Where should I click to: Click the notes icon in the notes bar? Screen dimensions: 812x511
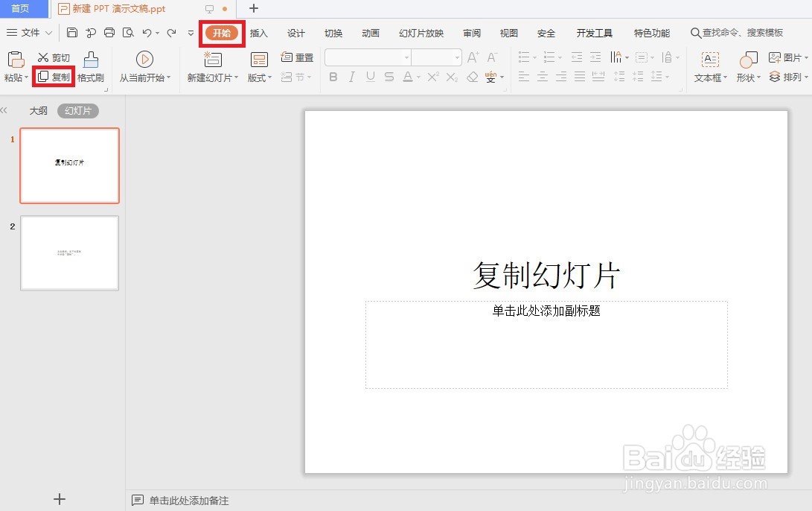tap(137, 500)
